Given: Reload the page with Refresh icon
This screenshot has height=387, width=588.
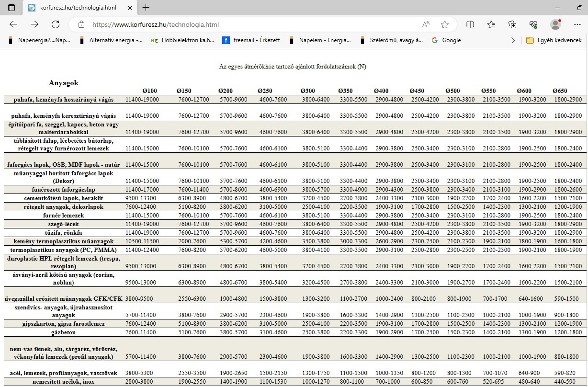Looking at the screenshot, I should tap(56, 24).
